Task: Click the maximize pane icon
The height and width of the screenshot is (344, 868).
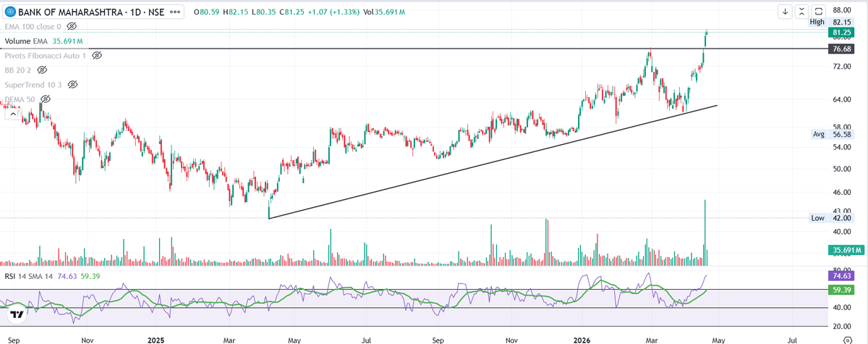Action: tap(819, 12)
